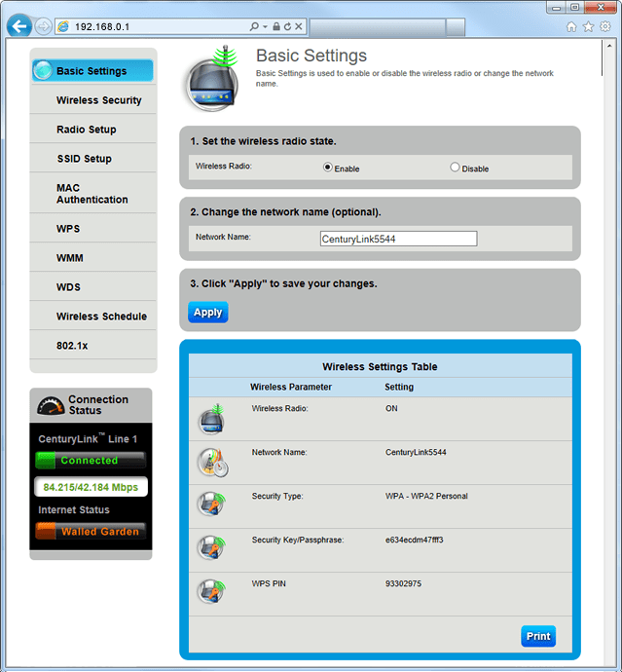Click the router icon in Wireless Radio row
This screenshot has width=622, height=672.
pyautogui.click(x=211, y=419)
